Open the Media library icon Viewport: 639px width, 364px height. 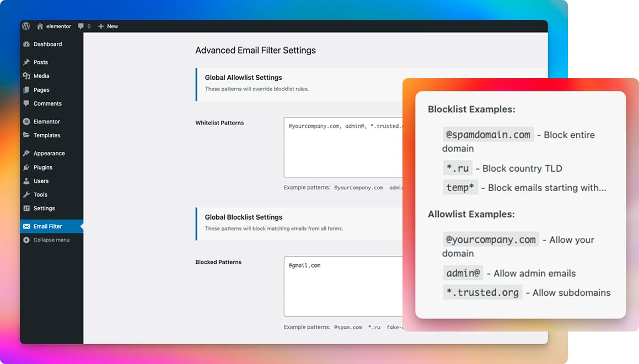(x=26, y=76)
